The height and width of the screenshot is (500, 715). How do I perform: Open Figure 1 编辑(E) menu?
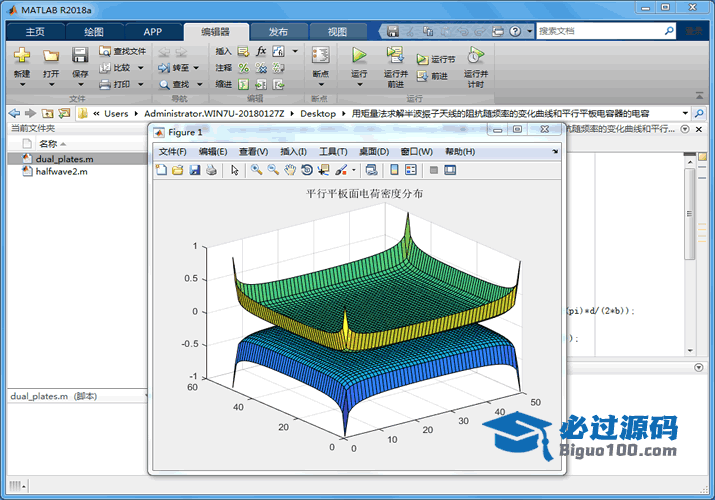(x=213, y=152)
